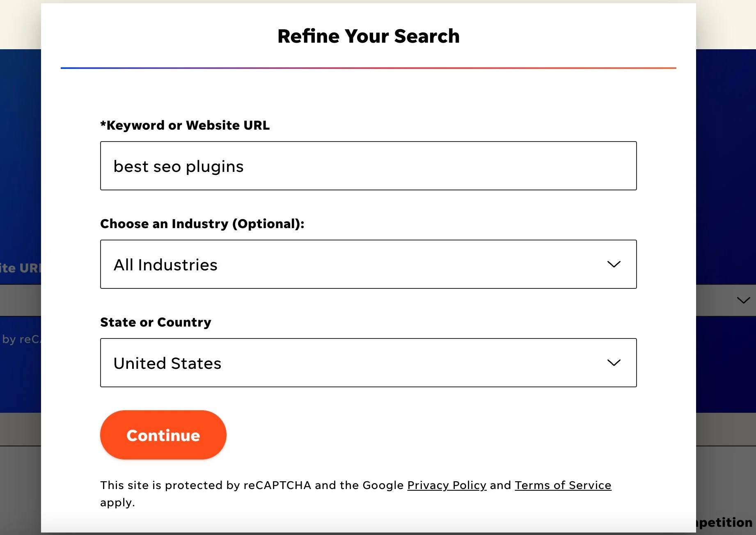The height and width of the screenshot is (535, 756).
Task: Click the background chevron right of the modal
Action: tap(743, 300)
